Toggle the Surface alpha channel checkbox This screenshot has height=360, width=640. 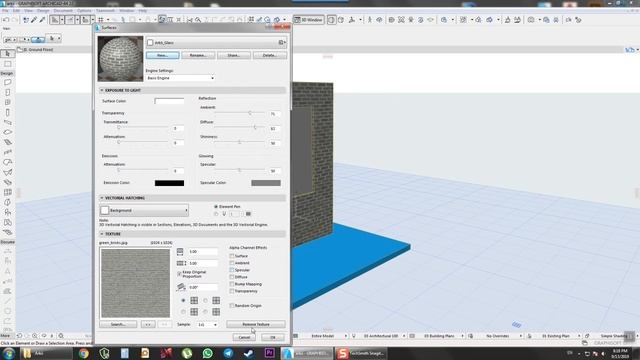click(232, 256)
